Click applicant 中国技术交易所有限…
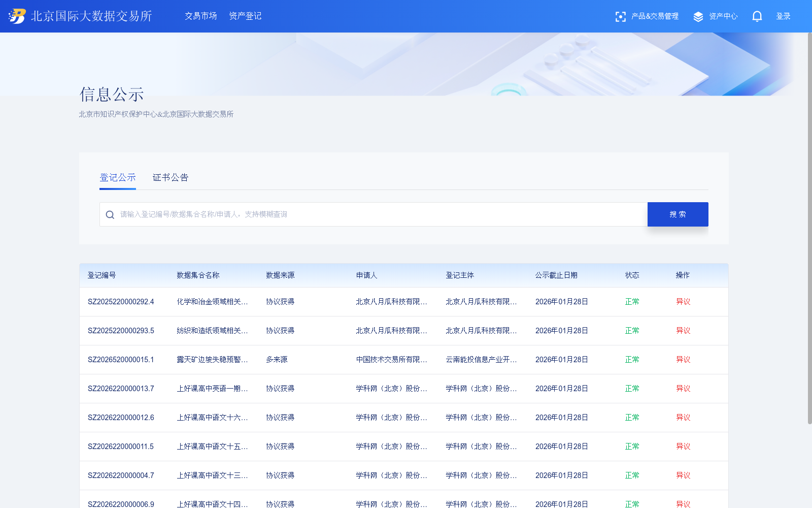The image size is (812, 508). pos(391,360)
